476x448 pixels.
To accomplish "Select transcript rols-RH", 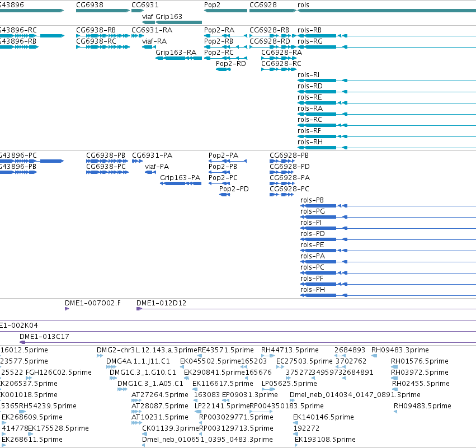I will click(x=310, y=143).
